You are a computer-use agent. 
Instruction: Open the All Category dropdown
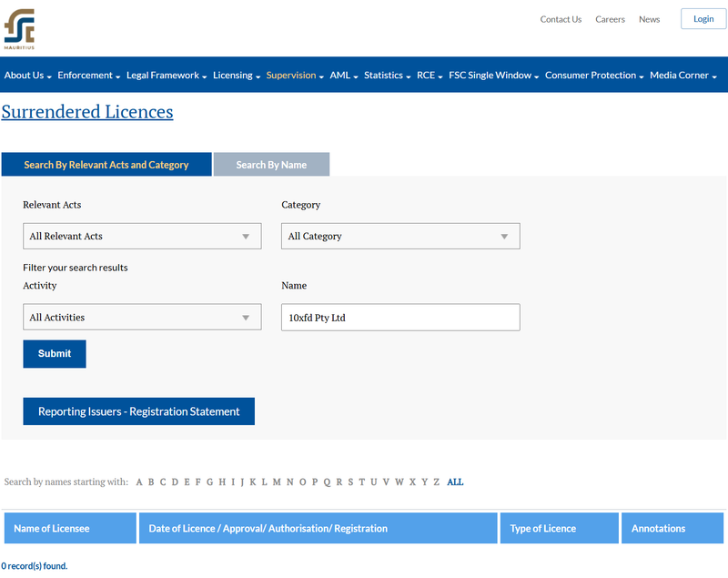point(400,236)
